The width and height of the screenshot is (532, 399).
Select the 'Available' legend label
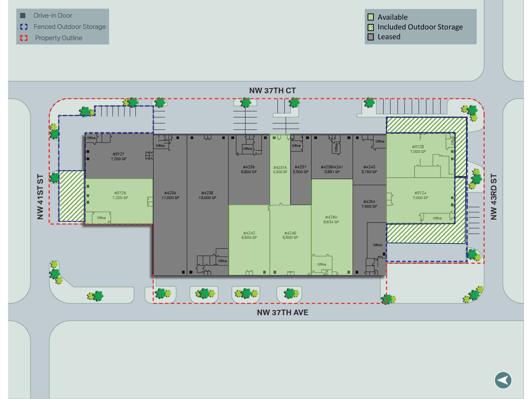point(393,17)
